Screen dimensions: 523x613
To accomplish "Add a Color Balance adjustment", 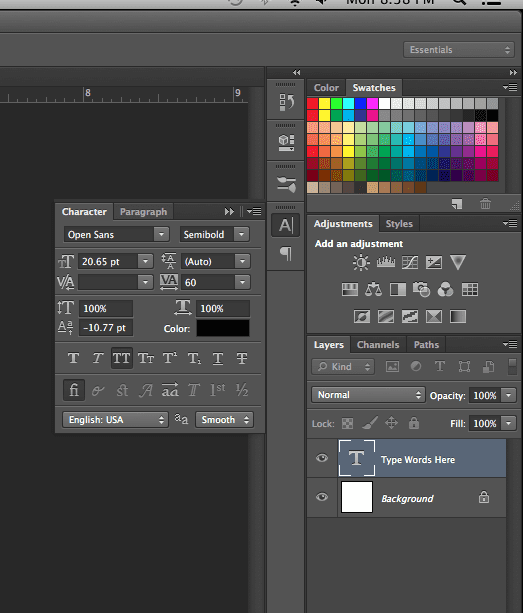I will pos(373,290).
